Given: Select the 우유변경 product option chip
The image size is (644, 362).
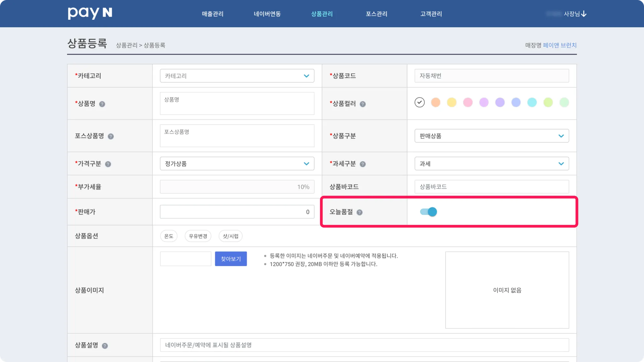Looking at the screenshot, I should click(x=198, y=236).
